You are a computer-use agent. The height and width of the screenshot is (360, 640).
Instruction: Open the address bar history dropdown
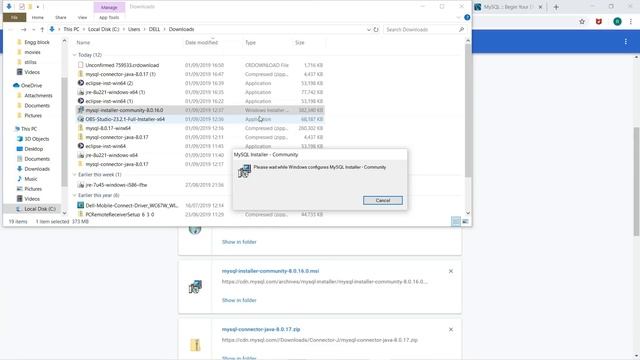click(x=369, y=29)
